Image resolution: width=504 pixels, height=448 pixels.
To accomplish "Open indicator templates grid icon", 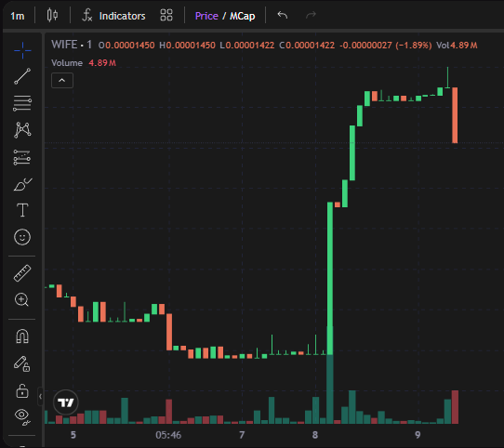I will (166, 15).
